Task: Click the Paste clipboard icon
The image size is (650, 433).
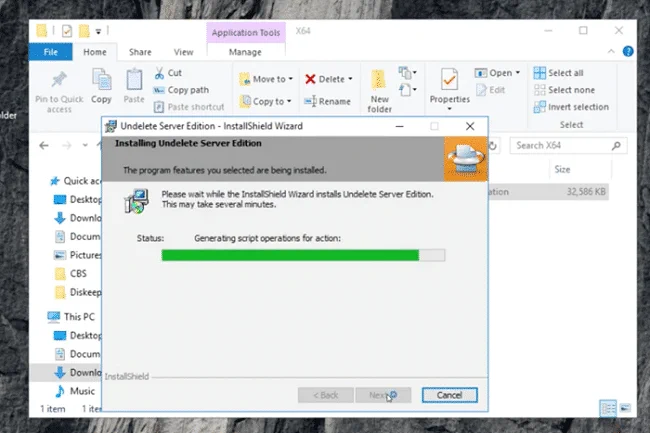Action: (x=134, y=79)
